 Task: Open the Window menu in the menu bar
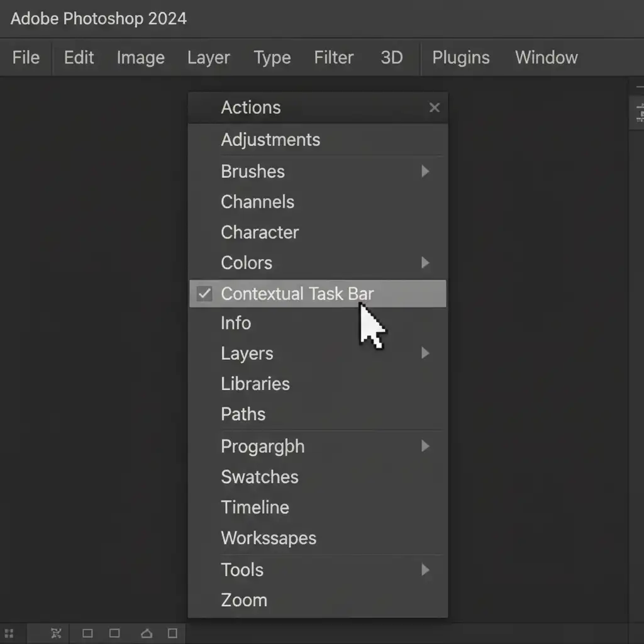546,57
